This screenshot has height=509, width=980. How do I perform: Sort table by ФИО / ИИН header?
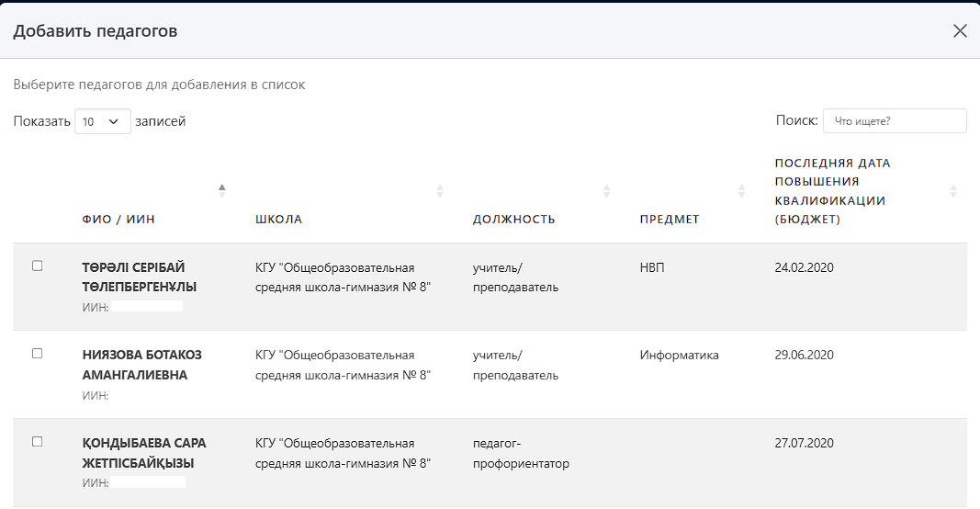[118, 220]
